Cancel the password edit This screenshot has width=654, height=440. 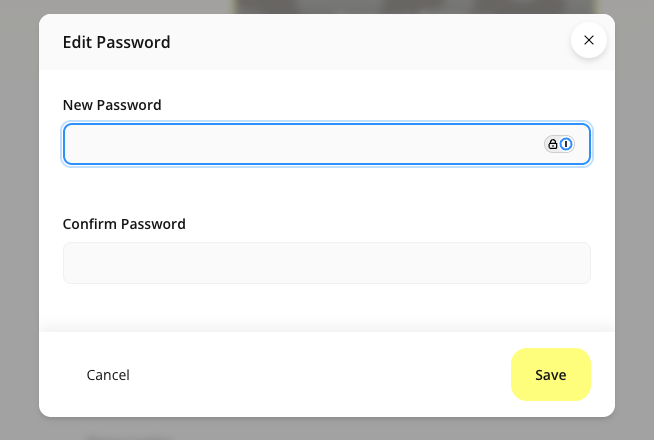pos(108,375)
